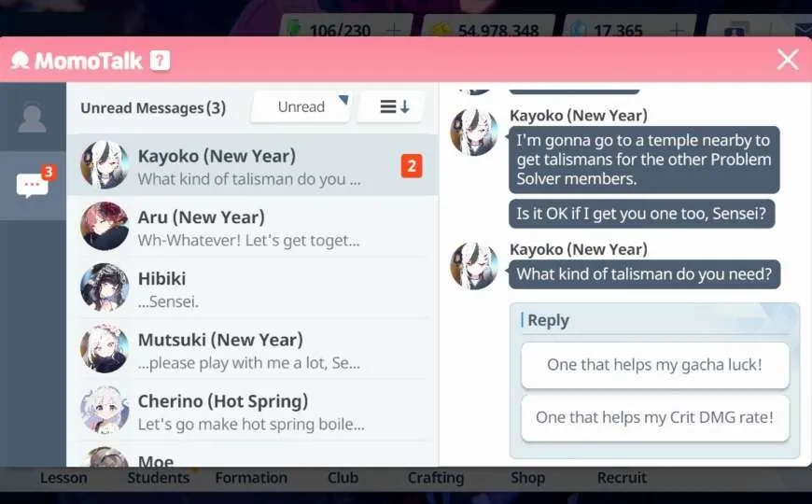Image resolution: width=812 pixels, height=504 pixels.
Task: Click Aru's avatar in message list
Action: (x=105, y=227)
